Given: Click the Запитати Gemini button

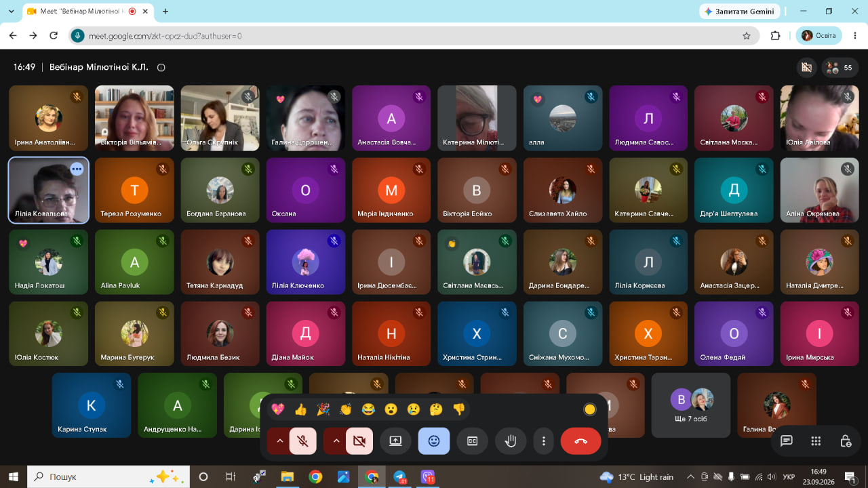Looking at the screenshot, I should click(x=739, y=12).
